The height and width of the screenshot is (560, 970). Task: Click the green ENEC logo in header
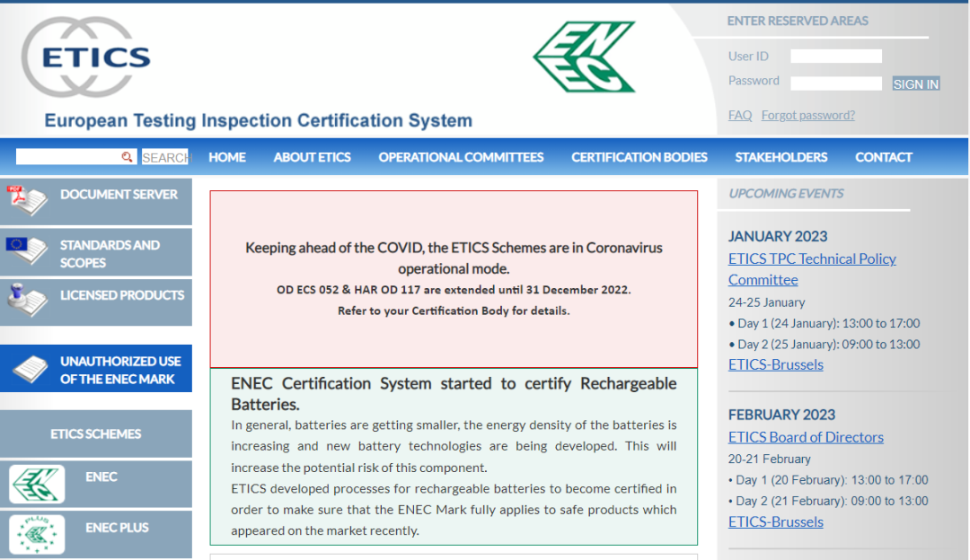[584, 57]
